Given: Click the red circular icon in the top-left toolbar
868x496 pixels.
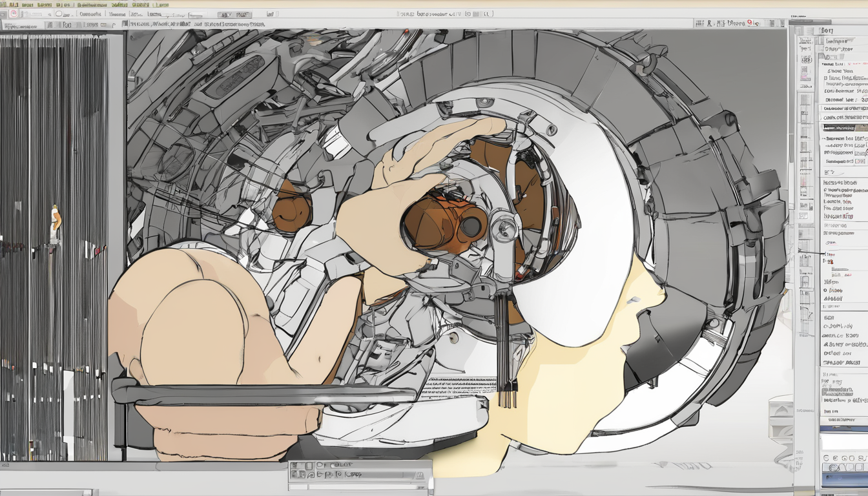Looking at the screenshot, I should 13,14.
